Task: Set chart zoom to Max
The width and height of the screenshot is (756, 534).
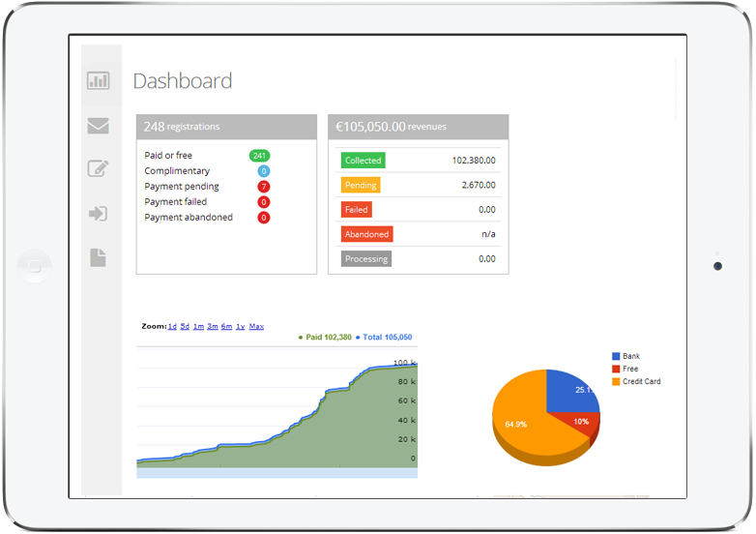Action: click(256, 327)
